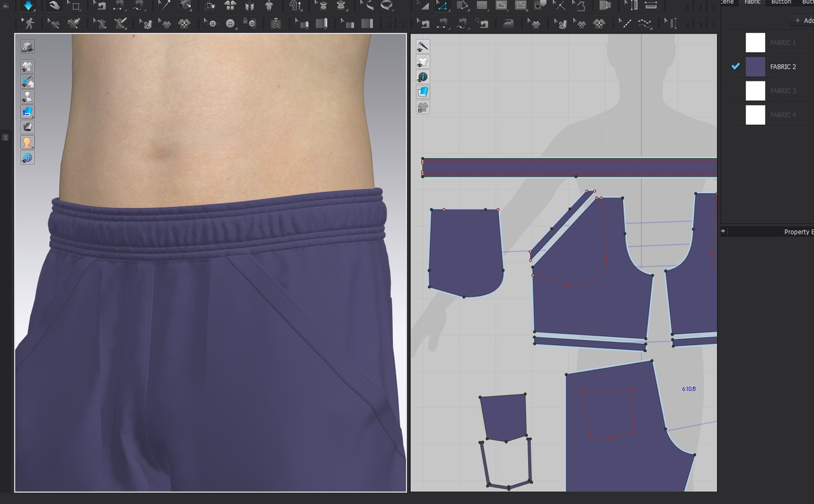The width and height of the screenshot is (814, 504).
Task: Toggle 2D sewing needle visibility icon
Action: 423,46
